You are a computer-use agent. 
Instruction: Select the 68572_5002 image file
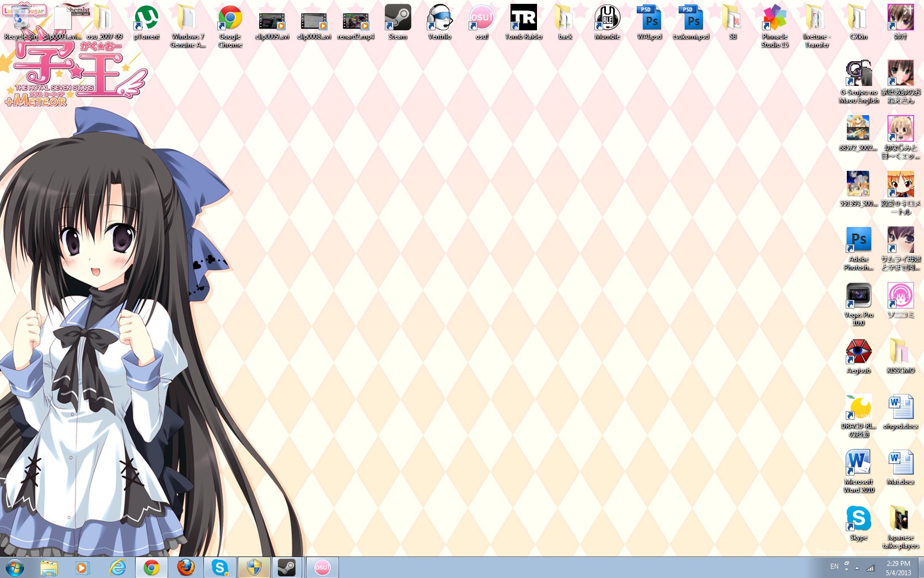pyautogui.click(x=858, y=133)
